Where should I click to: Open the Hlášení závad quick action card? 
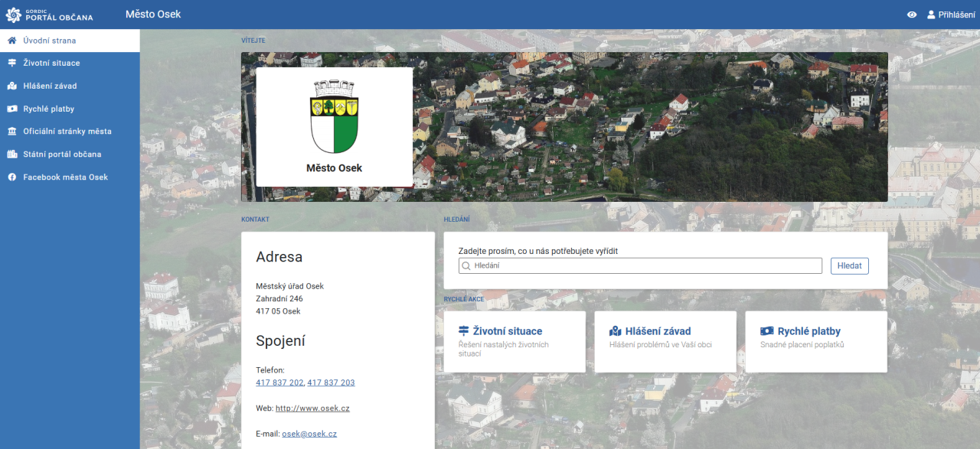point(665,341)
